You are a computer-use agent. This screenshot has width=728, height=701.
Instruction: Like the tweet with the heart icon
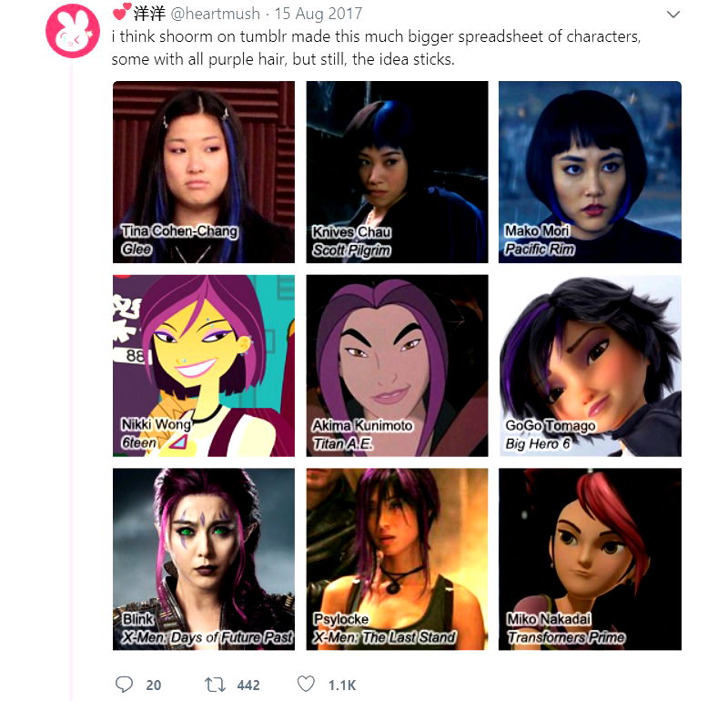(306, 685)
